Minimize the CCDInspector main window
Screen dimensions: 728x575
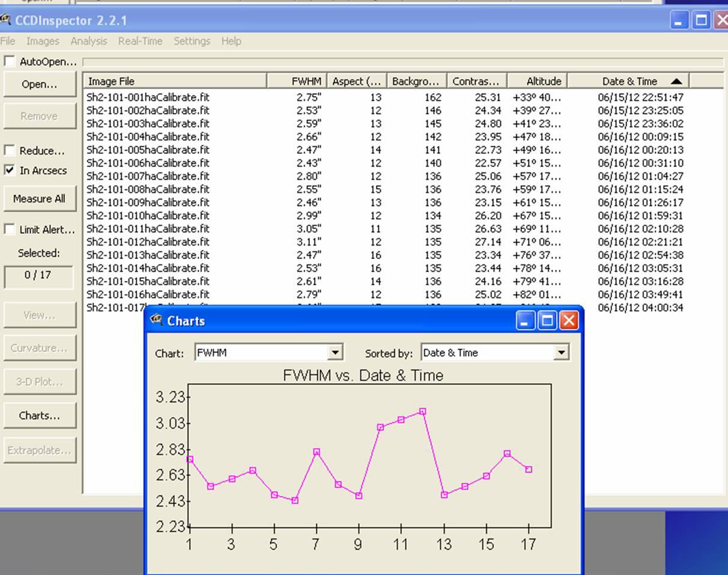679,21
